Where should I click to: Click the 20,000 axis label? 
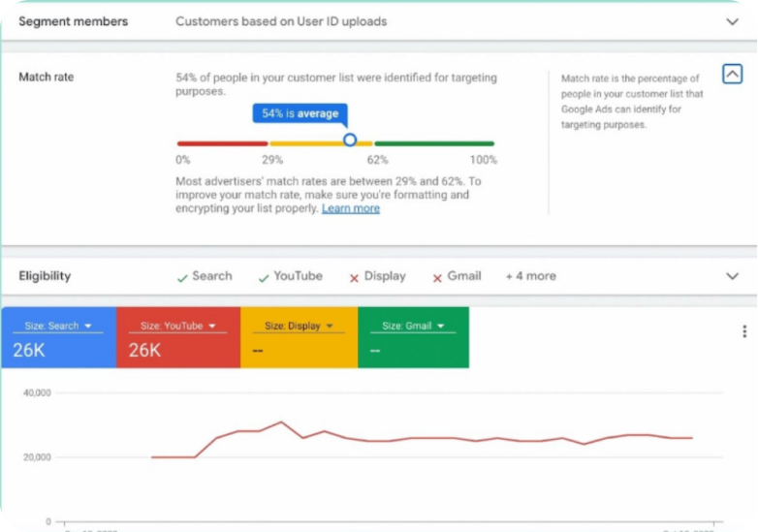[37, 457]
